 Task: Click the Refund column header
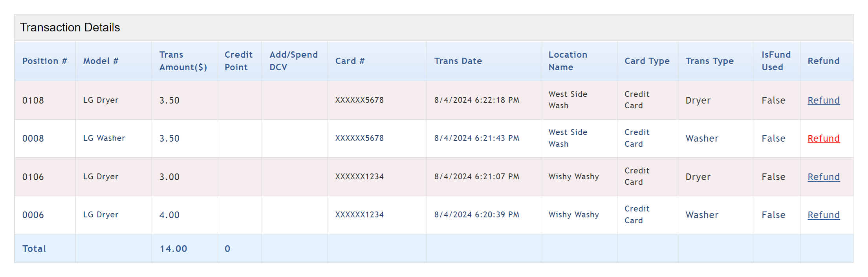(x=823, y=61)
